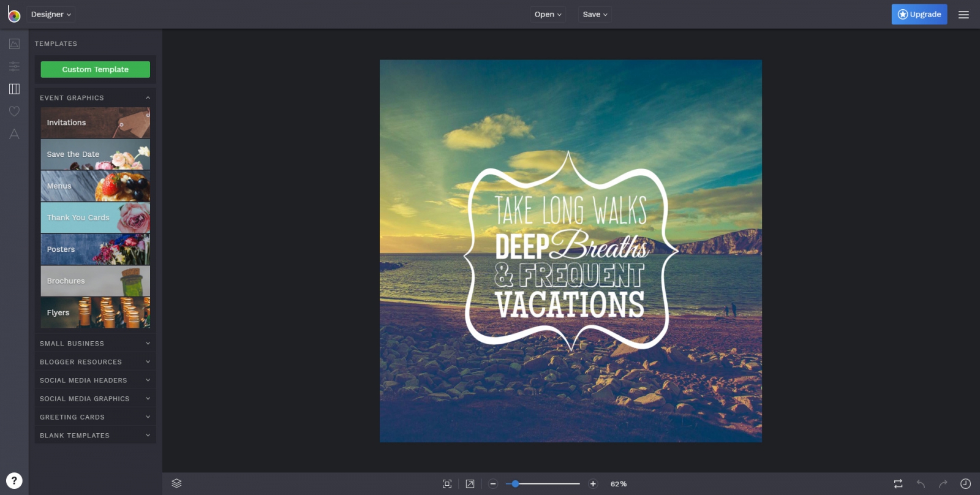Select the 'DEEP' text on canvas

tap(522, 246)
